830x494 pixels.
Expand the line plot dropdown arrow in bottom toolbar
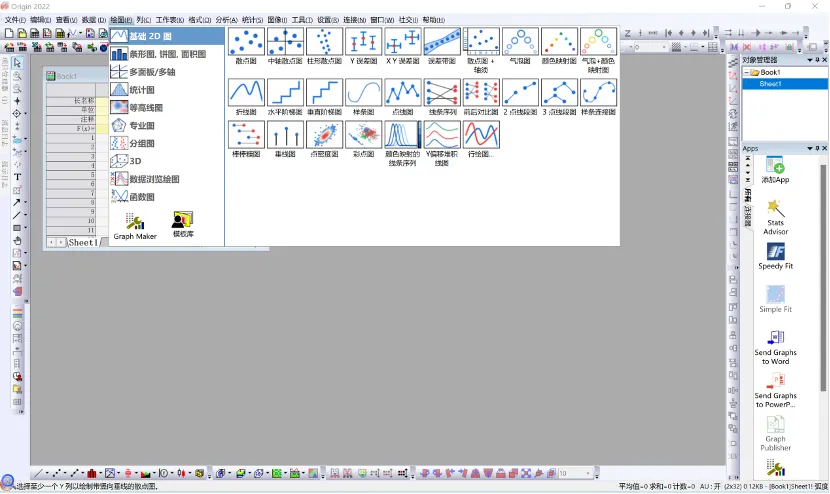tap(47, 473)
